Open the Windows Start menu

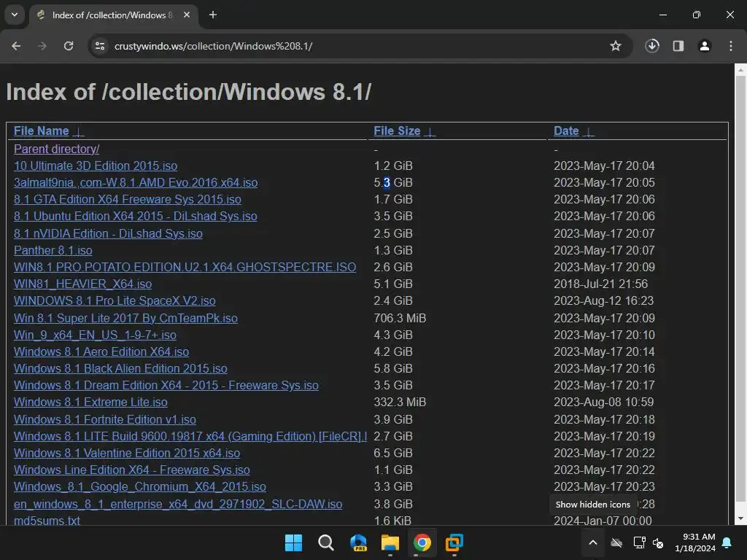[293, 542]
